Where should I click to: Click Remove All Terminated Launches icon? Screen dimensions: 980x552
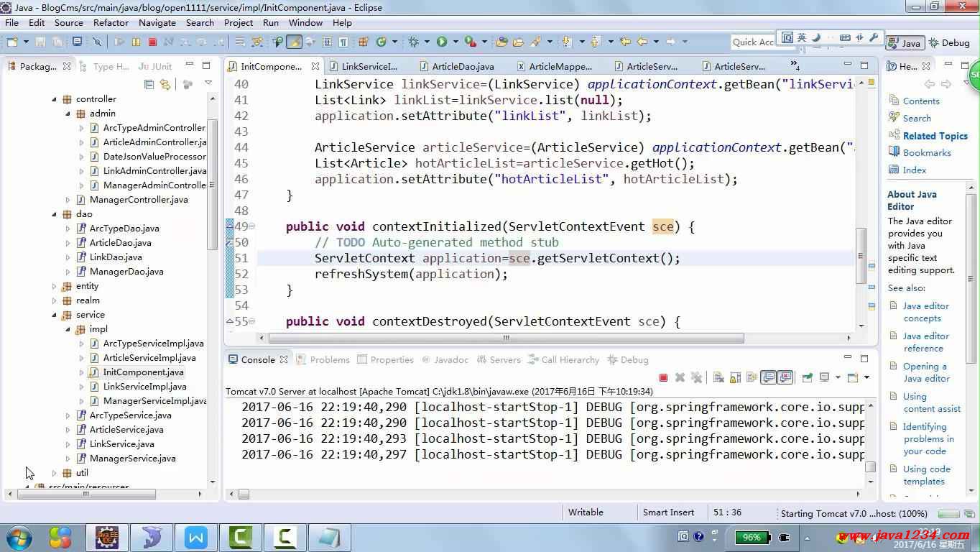(696, 377)
